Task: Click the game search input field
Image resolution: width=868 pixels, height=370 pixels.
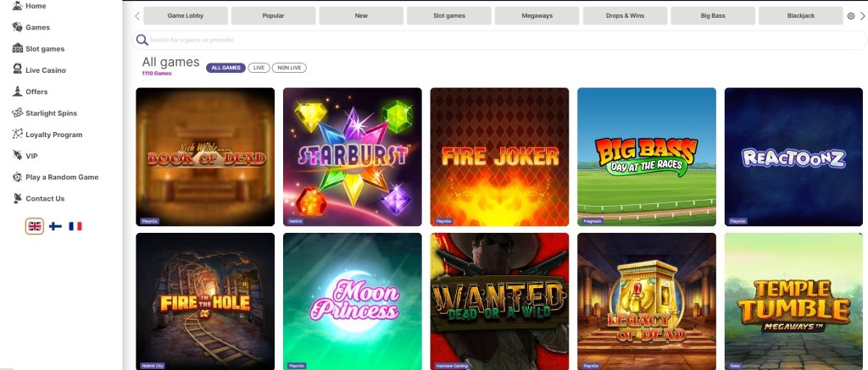Action: pos(499,40)
